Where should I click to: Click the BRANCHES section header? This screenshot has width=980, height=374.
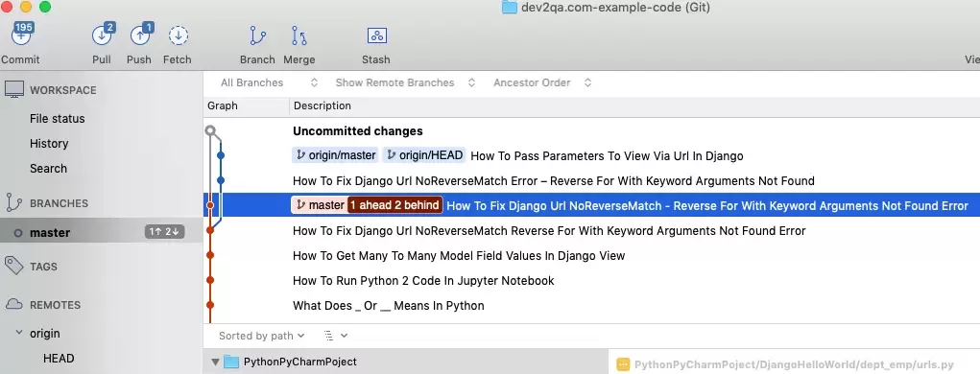(x=59, y=203)
